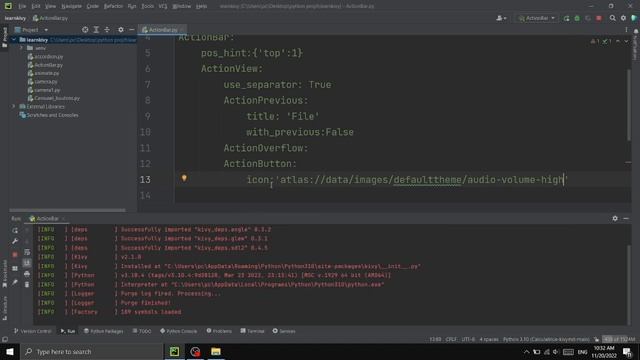Stop process in Run panel
This screenshot has width=640, height=360.
click(15, 255)
